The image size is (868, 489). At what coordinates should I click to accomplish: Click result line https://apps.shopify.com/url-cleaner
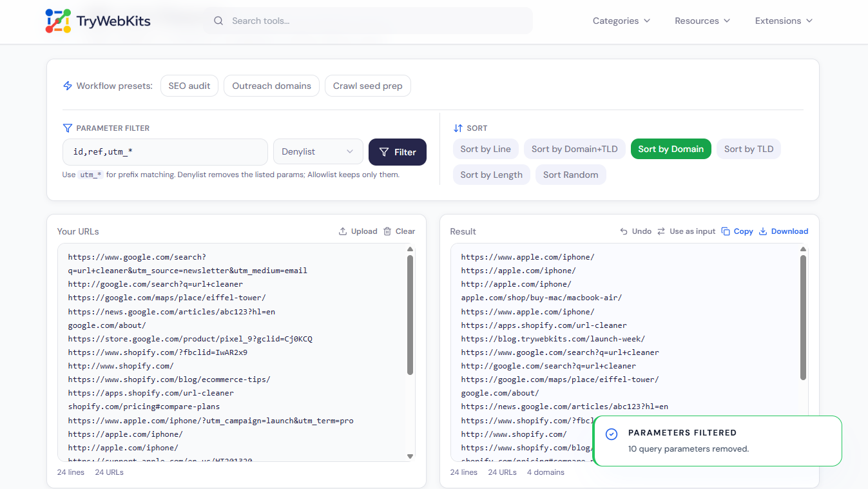[544, 325]
